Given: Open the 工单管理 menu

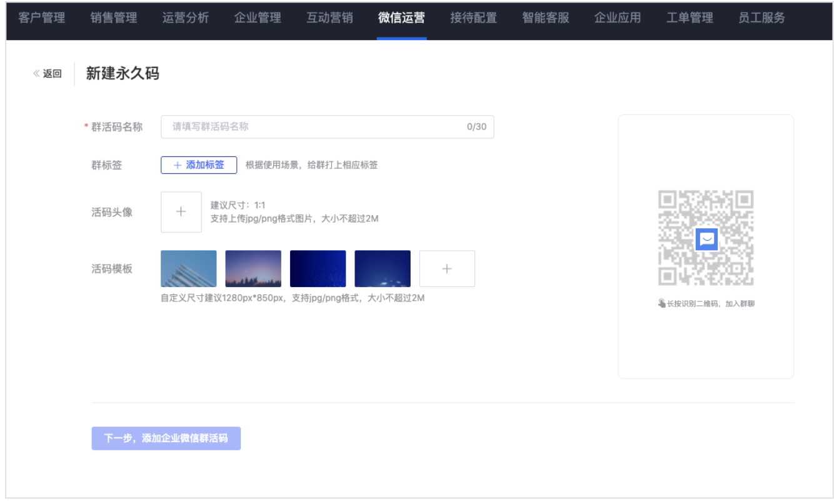Looking at the screenshot, I should [690, 18].
